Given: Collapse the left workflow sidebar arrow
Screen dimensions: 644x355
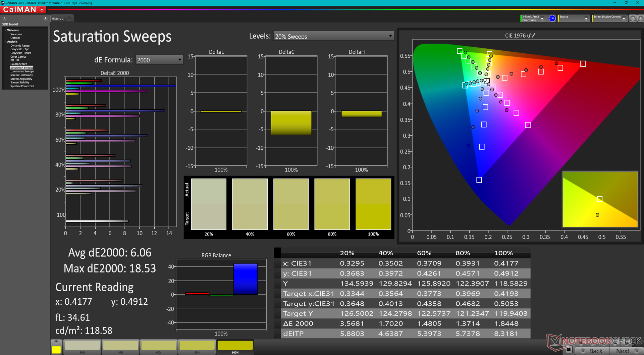Looking at the screenshot, I should (x=45, y=18).
